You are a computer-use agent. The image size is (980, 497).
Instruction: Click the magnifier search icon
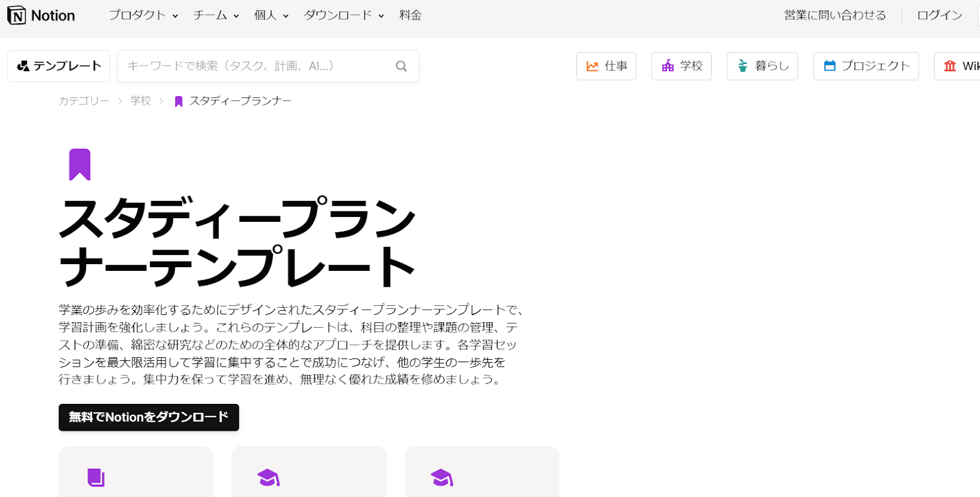pos(401,66)
